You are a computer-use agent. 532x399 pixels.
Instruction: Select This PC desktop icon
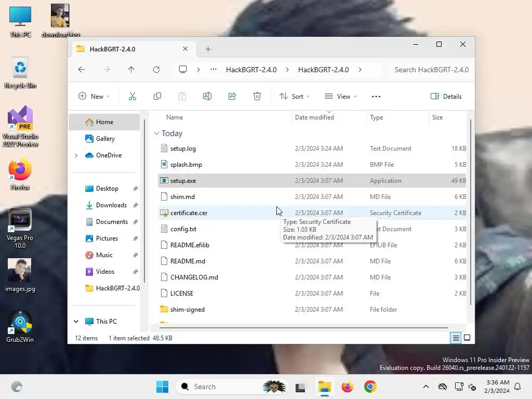[20, 22]
